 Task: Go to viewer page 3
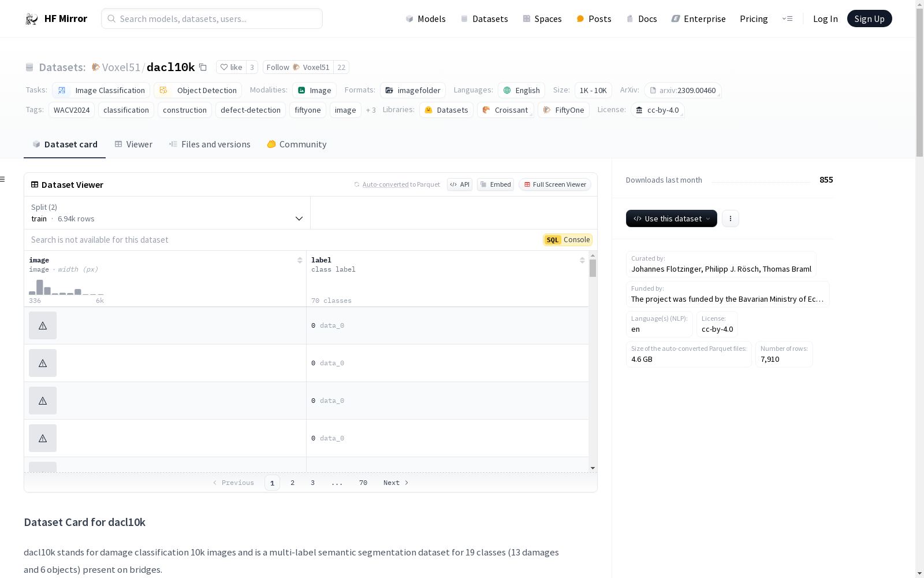tap(313, 483)
